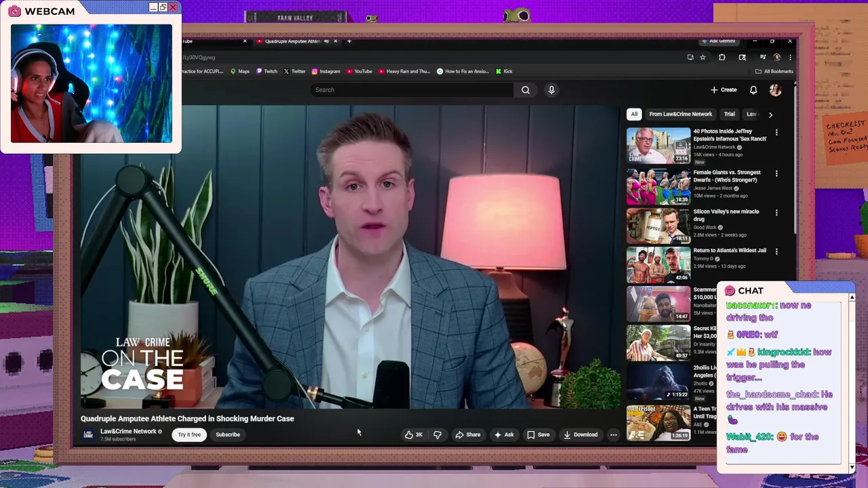The width and height of the screenshot is (868, 488).
Task: Open YouTube bookmark in bookmarks bar
Action: tap(359, 71)
